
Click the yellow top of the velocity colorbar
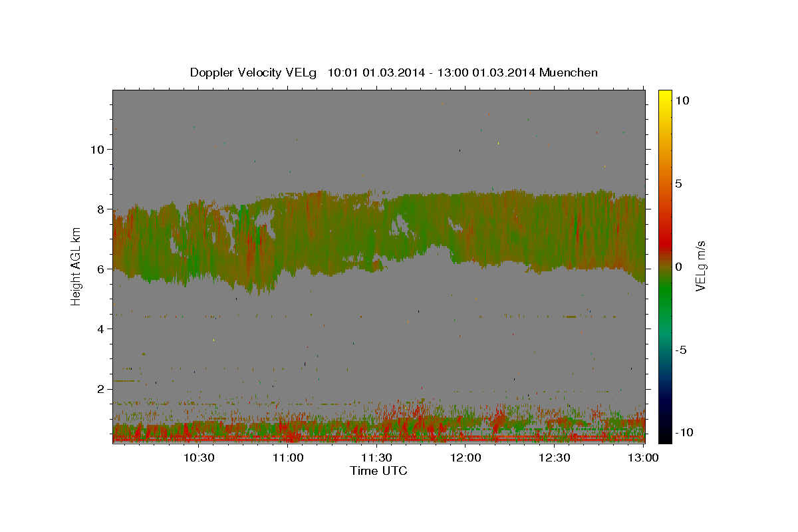pos(664,96)
